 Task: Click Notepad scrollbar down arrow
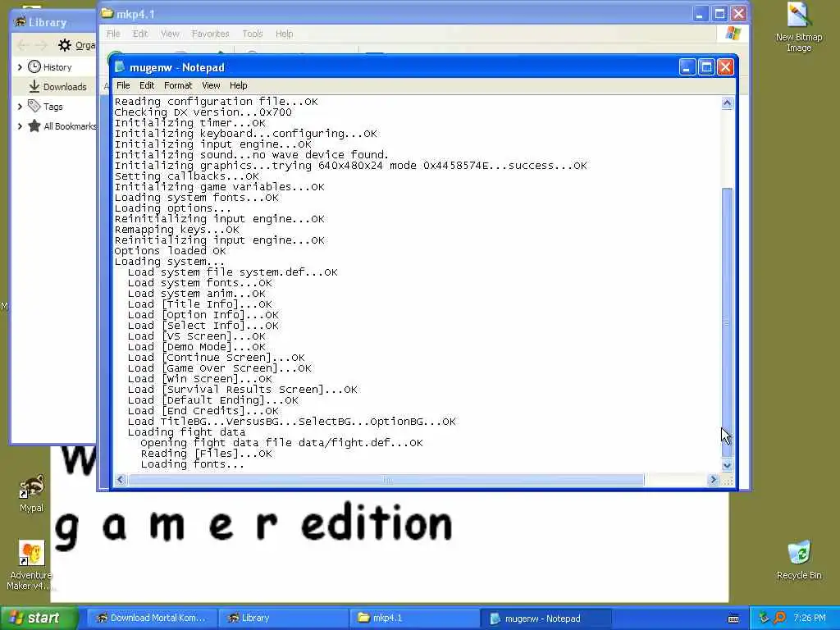click(x=727, y=465)
